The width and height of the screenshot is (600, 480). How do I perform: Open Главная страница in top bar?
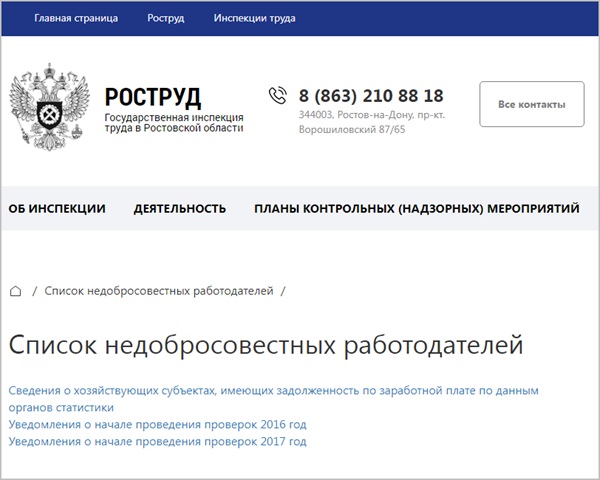[76, 18]
